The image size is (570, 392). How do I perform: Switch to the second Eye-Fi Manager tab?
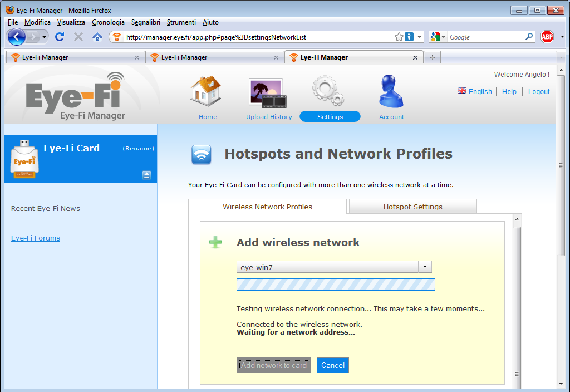tap(214, 57)
